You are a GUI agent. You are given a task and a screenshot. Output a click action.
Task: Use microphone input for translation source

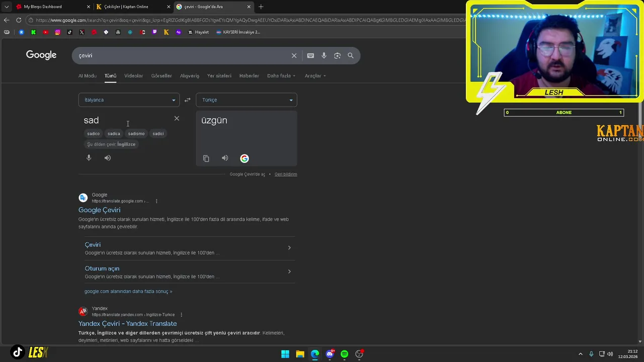[x=89, y=158]
